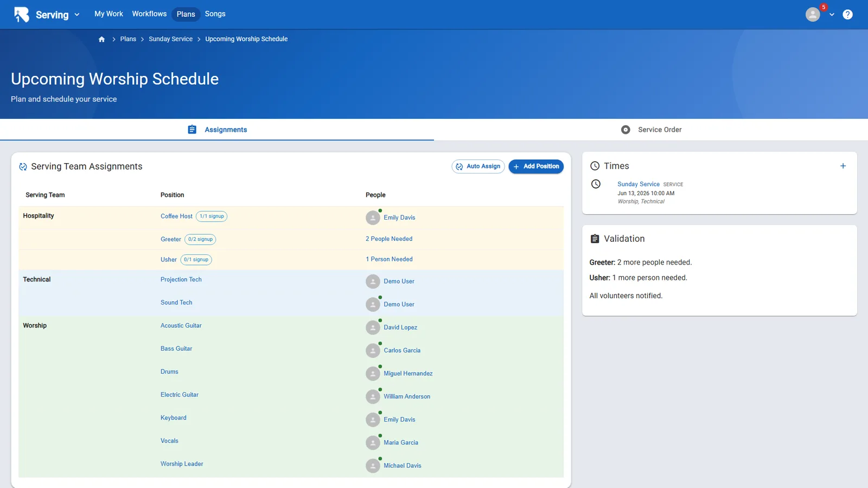Screen dimensions: 868x488
Task: Add a time with the plus icon
Action: click(x=843, y=166)
